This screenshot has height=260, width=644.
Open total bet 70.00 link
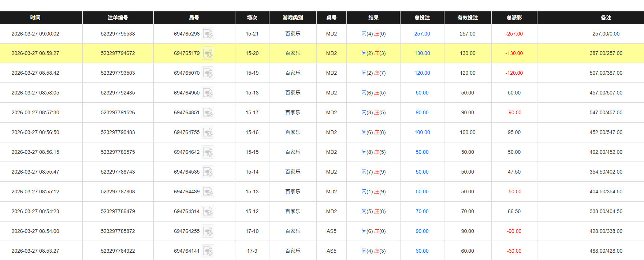click(x=422, y=211)
